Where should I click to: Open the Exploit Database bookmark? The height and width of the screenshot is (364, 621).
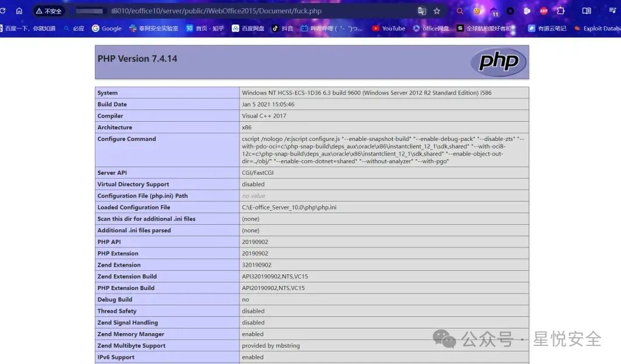[x=597, y=29]
